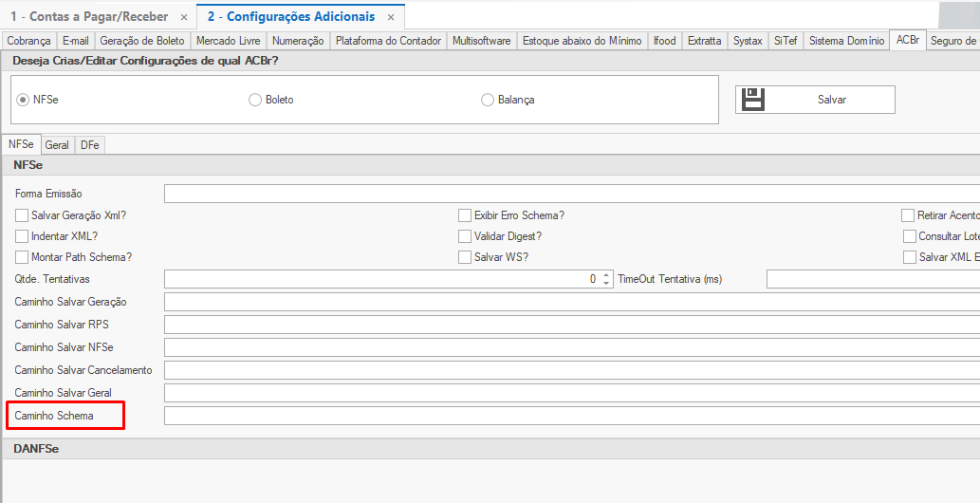Select the NFSe radio button
Viewport: 980px width, 503px height.
point(23,100)
